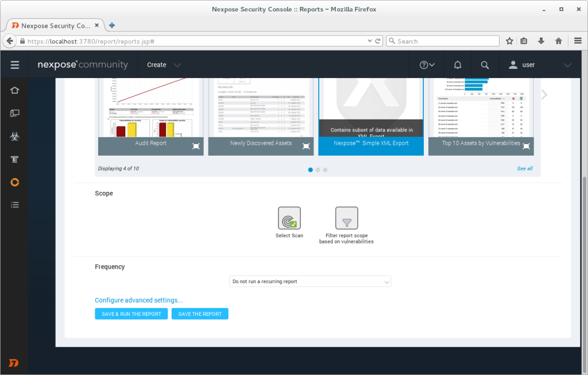Image resolution: width=588 pixels, height=375 pixels.
Task: Open Configure advanced settings link
Action: (x=138, y=300)
